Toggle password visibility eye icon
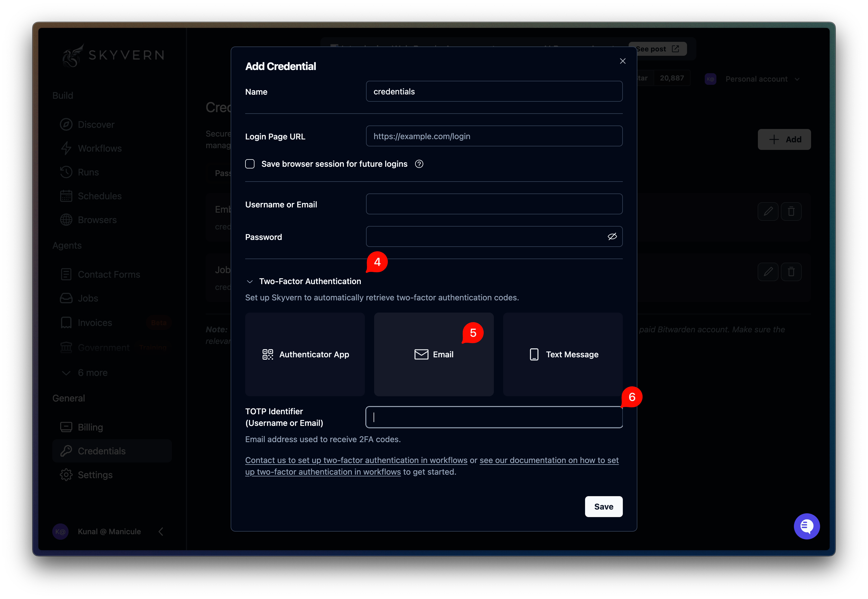The width and height of the screenshot is (868, 599). pos(612,236)
